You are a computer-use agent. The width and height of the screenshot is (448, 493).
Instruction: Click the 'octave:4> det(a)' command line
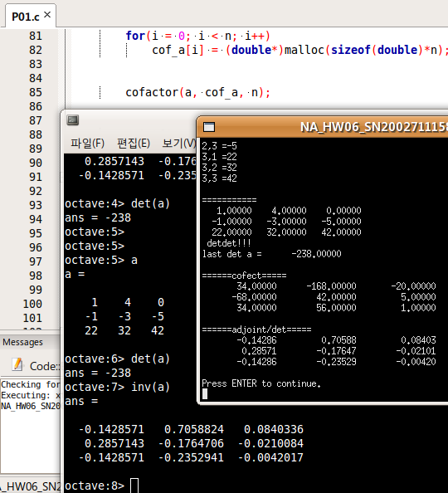(117, 203)
